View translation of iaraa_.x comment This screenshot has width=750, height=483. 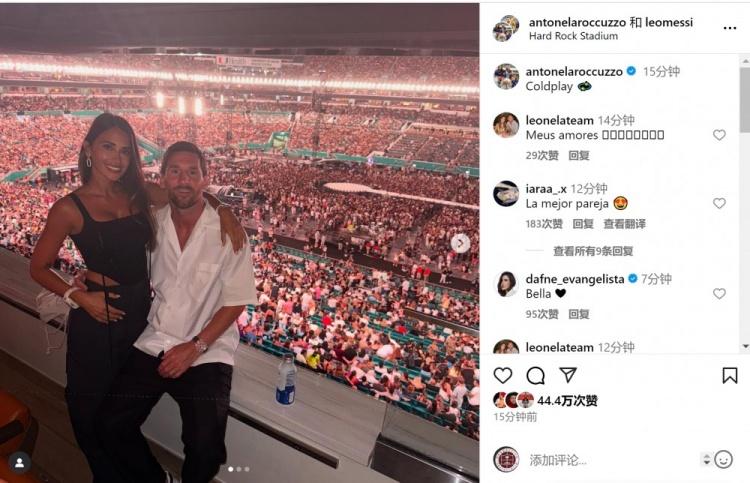(x=624, y=223)
